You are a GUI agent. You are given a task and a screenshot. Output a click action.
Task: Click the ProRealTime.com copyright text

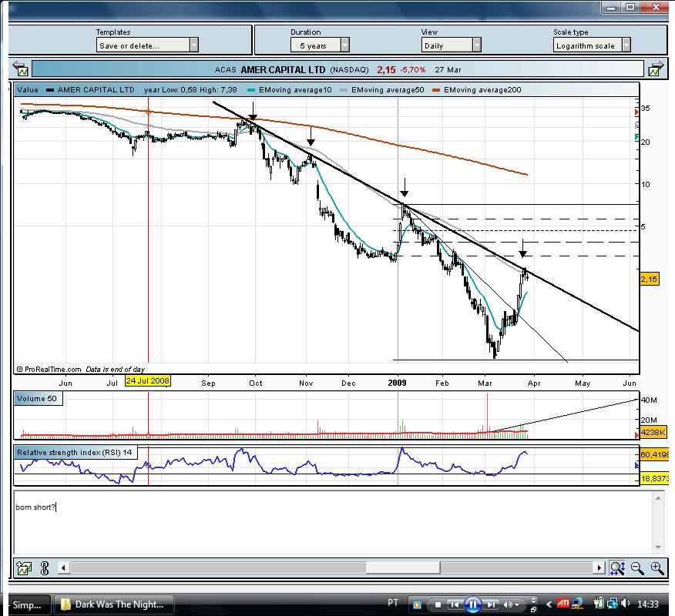[x=49, y=369]
